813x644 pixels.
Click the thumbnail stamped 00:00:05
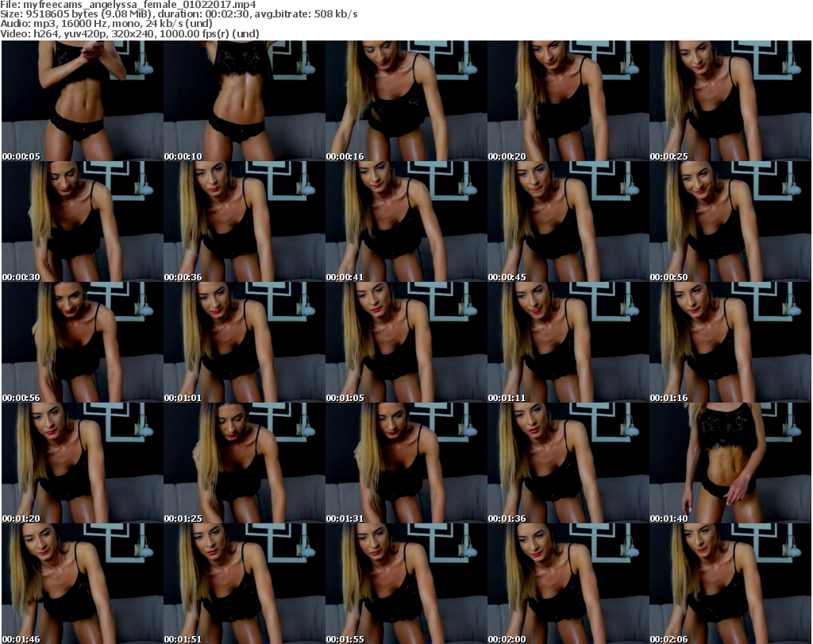pyautogui.click(x=83, y=101)
